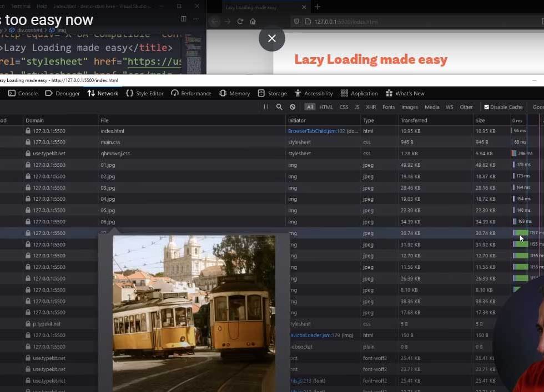This screenshot has width=544, height=392.
Task: Click the browser reload icon
Action: point(240,22)
